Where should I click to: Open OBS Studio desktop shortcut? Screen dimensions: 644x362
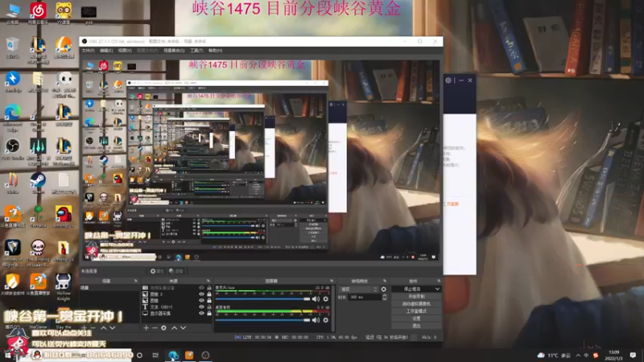click(13, 149)
